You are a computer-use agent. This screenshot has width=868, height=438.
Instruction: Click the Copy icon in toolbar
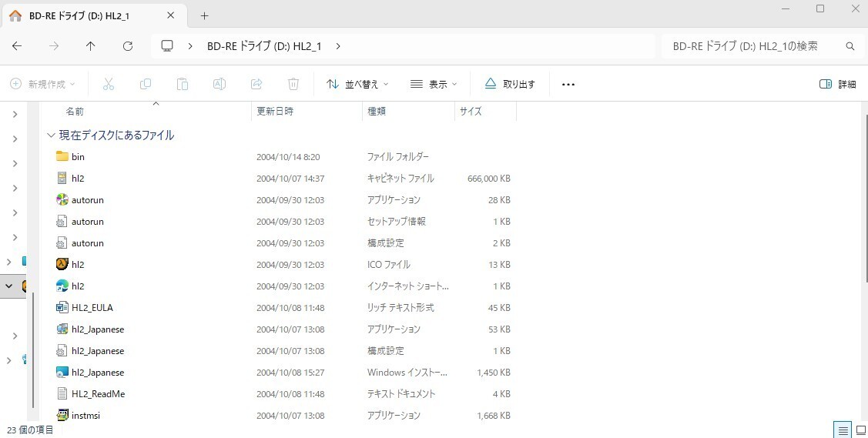[x=146, y=84]
